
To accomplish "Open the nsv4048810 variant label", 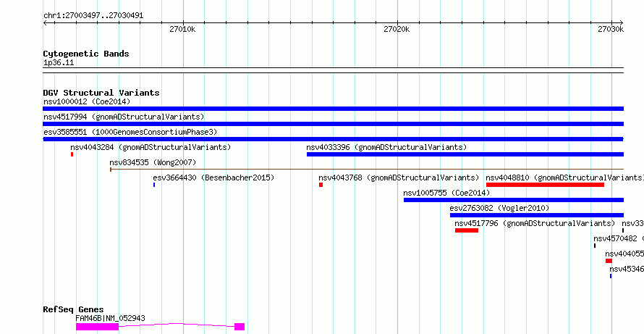I will [x=564, y=178].
